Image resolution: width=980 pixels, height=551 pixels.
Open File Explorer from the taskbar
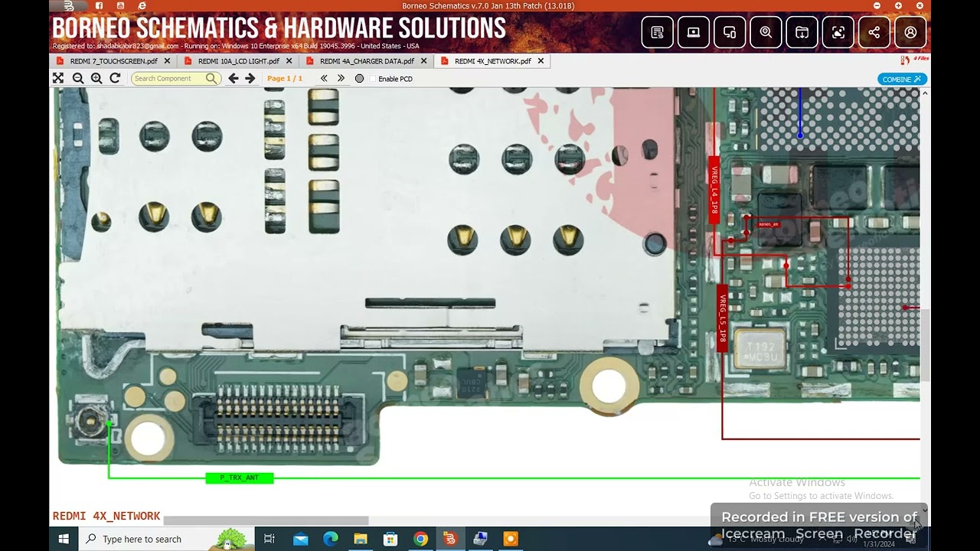pyautogui.click(x=360, y=539)
